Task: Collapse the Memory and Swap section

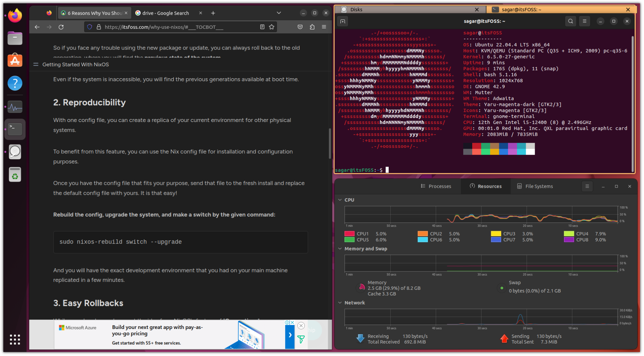Action: 340,249
